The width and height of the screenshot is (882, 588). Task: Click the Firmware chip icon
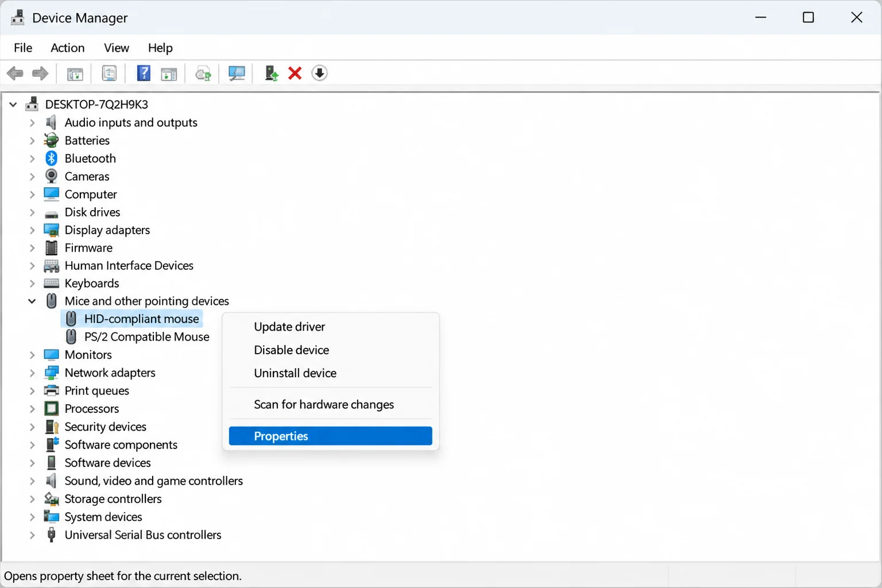[x=51, y=248]
